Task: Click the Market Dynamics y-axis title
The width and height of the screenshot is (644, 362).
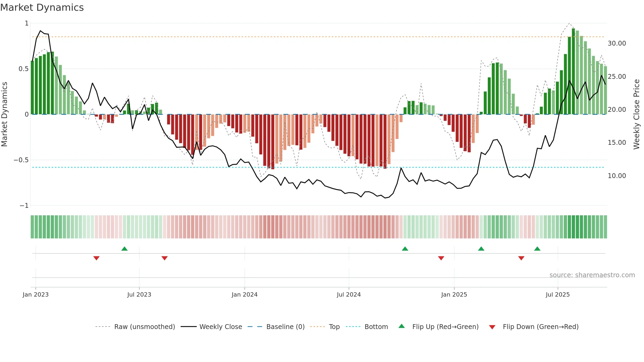Action: point(4,114)
